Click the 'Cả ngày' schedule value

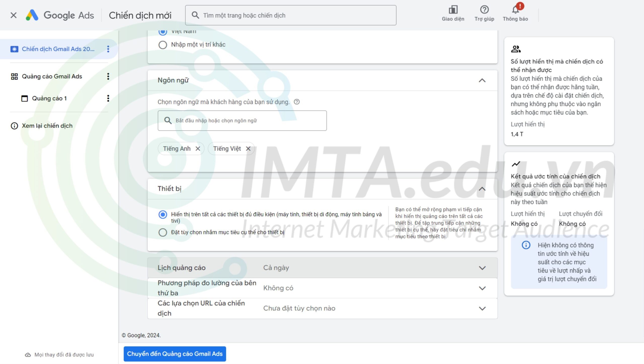[x=276, y=268]
